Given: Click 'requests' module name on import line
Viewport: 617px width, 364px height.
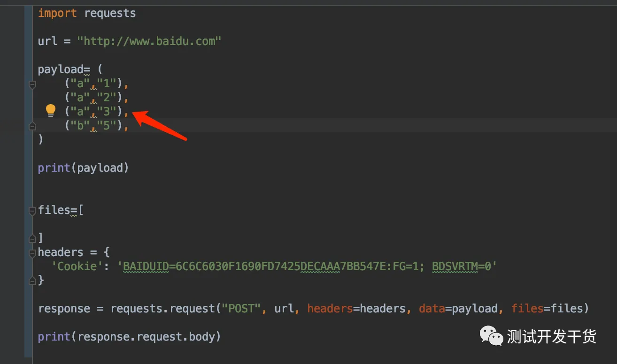Looking at the screenshot, I should pos(110,13).
